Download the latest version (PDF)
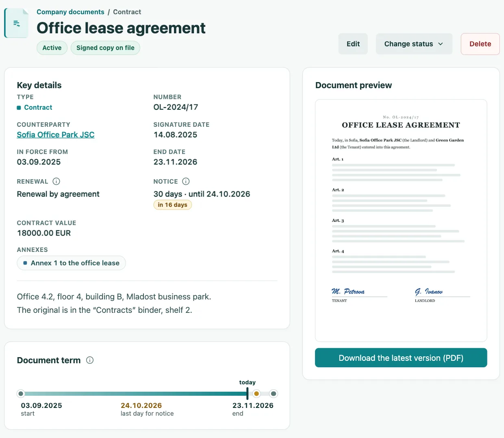504x438 pixels. [x=401, y=358]
